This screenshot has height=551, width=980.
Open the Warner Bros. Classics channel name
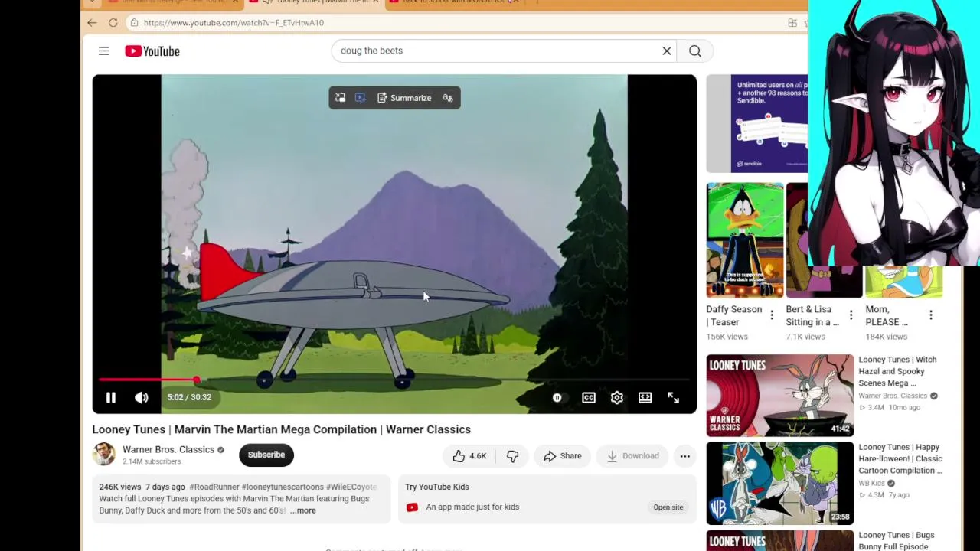coord(168,450)
